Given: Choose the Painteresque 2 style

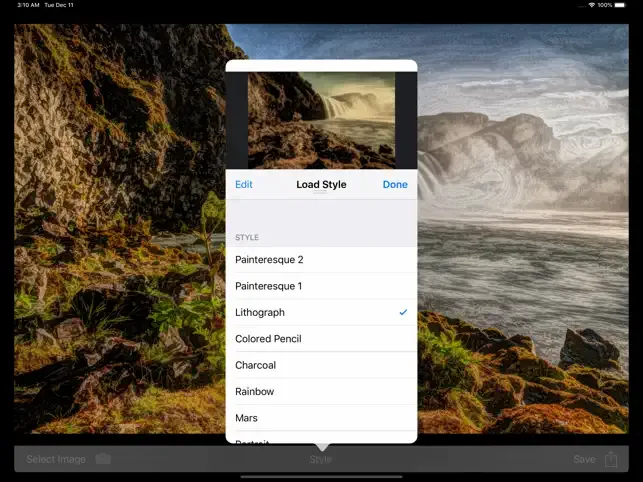Looking at the screenshot, I should (x=322, y=260).
